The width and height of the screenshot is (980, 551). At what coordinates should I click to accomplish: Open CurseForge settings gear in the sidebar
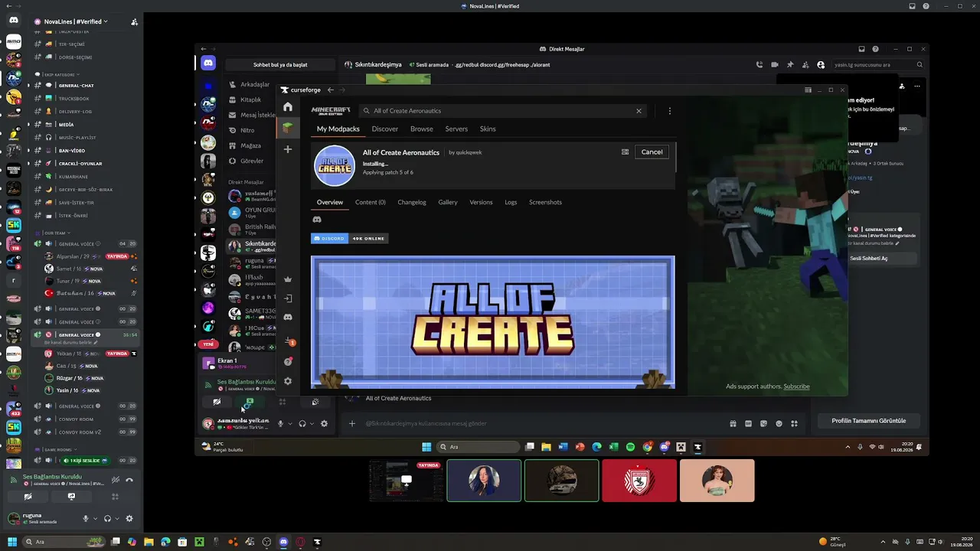tap(288, 381)
